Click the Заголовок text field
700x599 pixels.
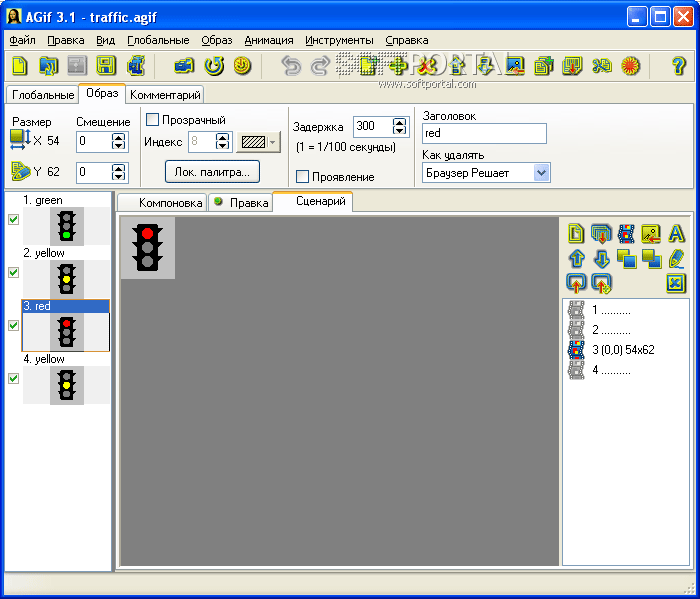[x=483, y=133]
